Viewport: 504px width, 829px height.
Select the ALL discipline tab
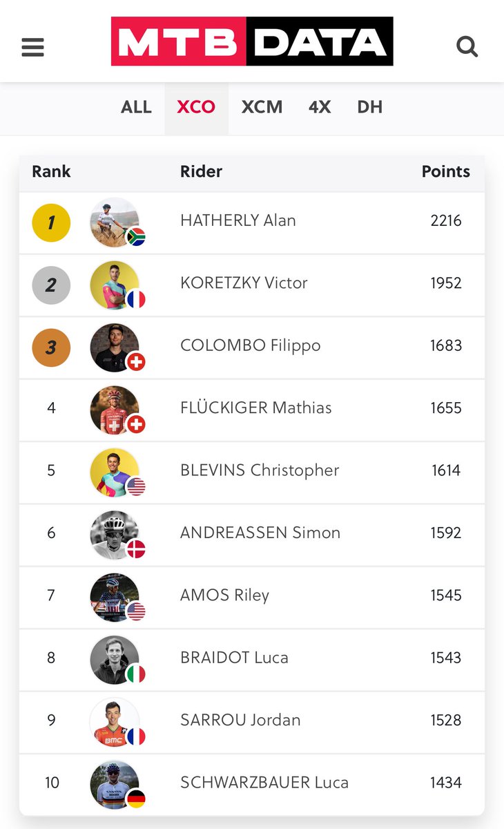(136, 107)
